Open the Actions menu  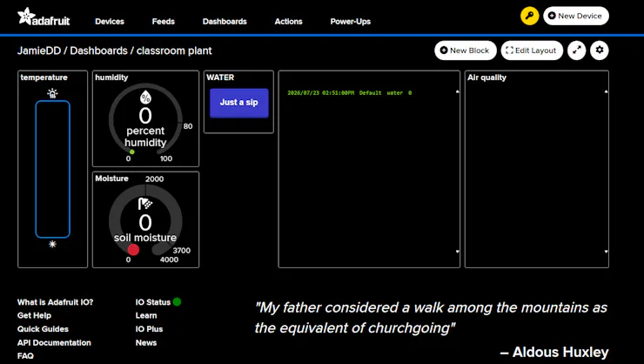tap(288, 22)
